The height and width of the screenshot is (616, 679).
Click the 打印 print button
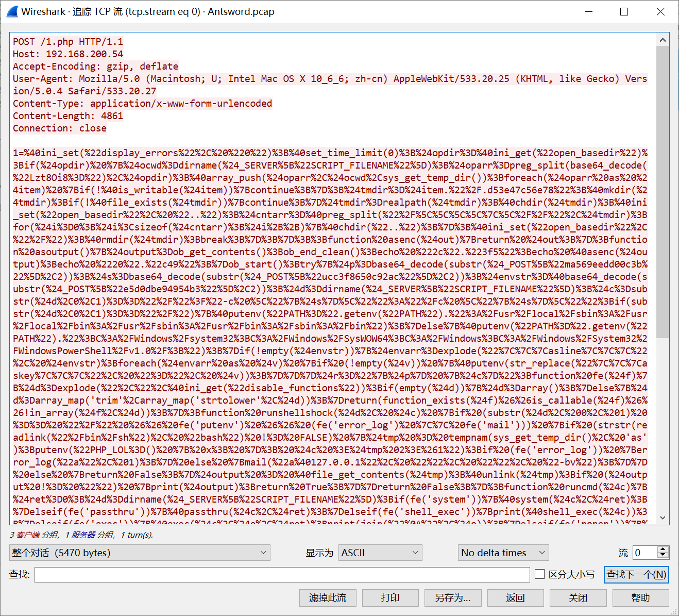click(390, 598)
